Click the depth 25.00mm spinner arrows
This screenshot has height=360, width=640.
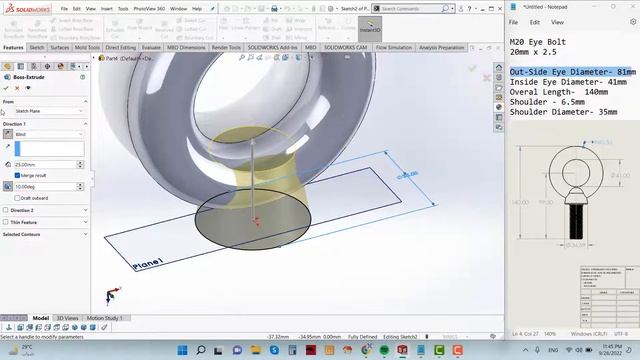80,164
